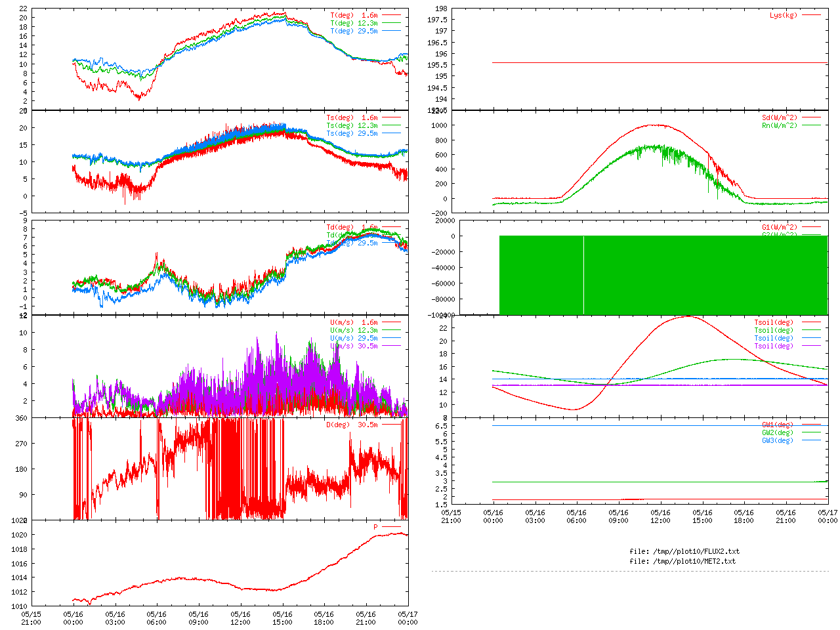Click the 270 tick on wind direction axis
Viewport: 840px width, 630px height.
click(22, 444)
